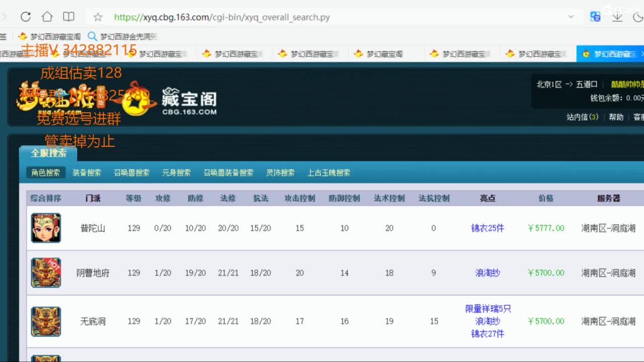Sort by the 服务器 column header
Viewport: 644px width, 362px height.
point(608,198)
